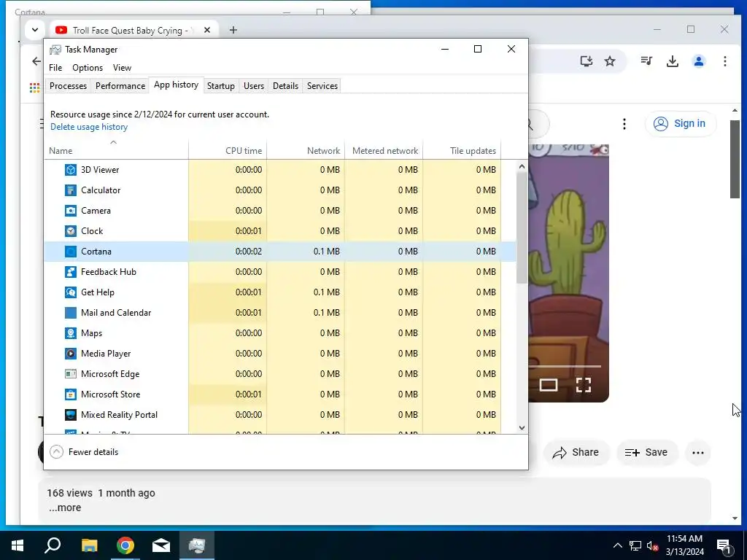This screenshot has width=747, height=560.
Task: Close the Troll Face Quest tab
Action: pos(206,30)
